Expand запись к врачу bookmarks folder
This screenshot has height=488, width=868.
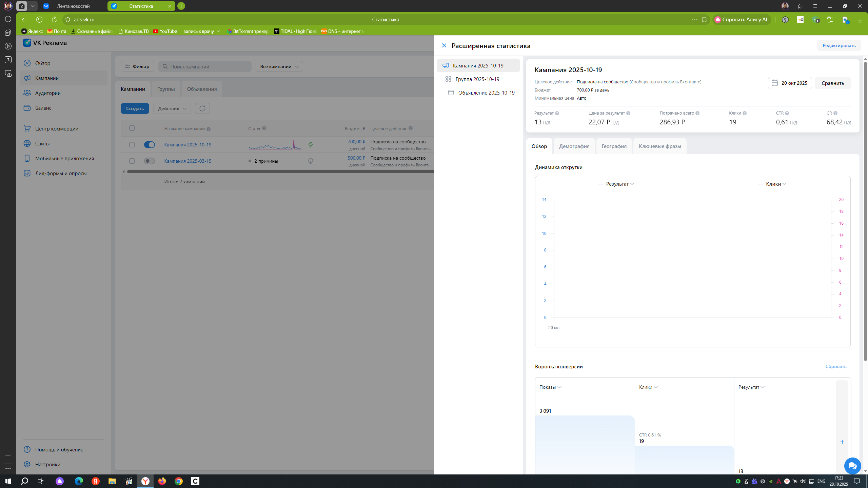202,31
